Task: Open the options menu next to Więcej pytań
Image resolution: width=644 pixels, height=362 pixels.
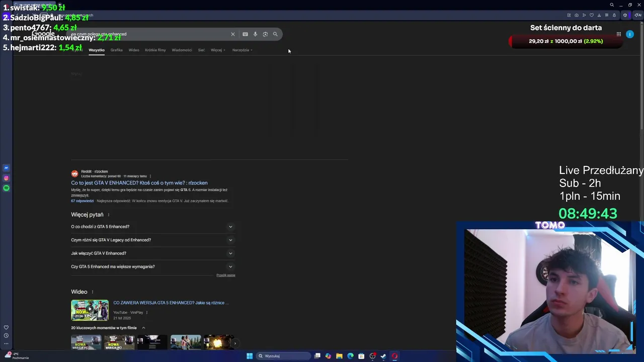Action: click(108, 215)
